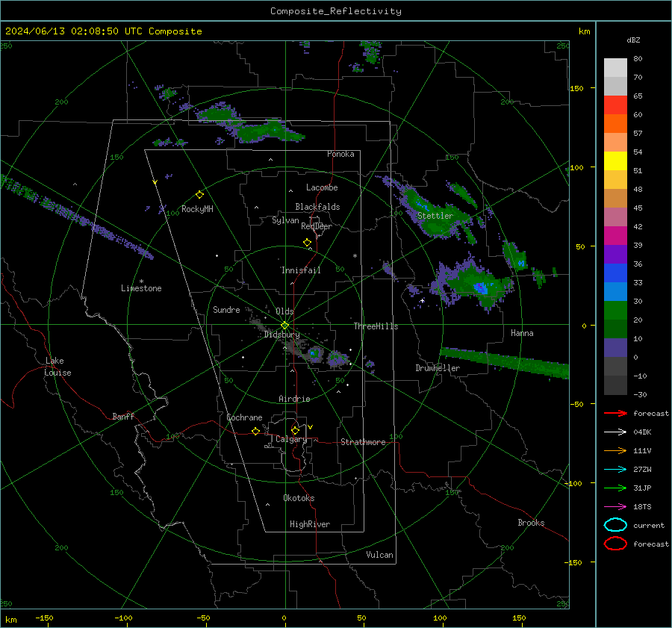Select the yellow diamond marker below RedDeer
Screen dimensions: 672x628
coord(308,243)
